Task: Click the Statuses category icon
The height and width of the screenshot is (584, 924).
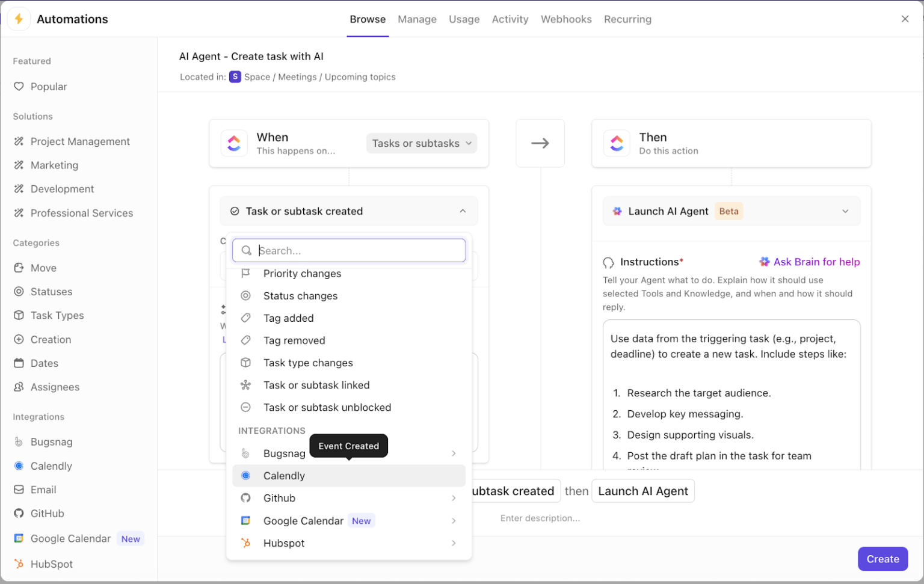Action: click(19, 292)
